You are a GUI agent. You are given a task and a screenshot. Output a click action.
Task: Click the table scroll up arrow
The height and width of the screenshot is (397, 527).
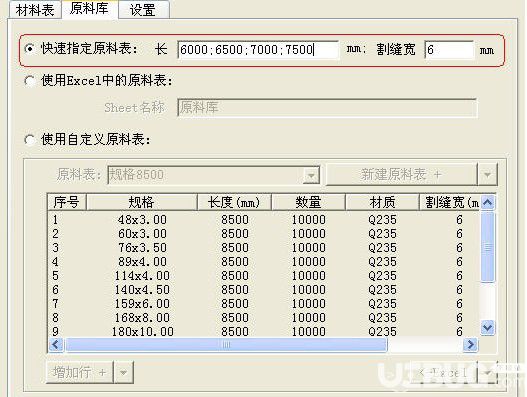tap(488, 202)
